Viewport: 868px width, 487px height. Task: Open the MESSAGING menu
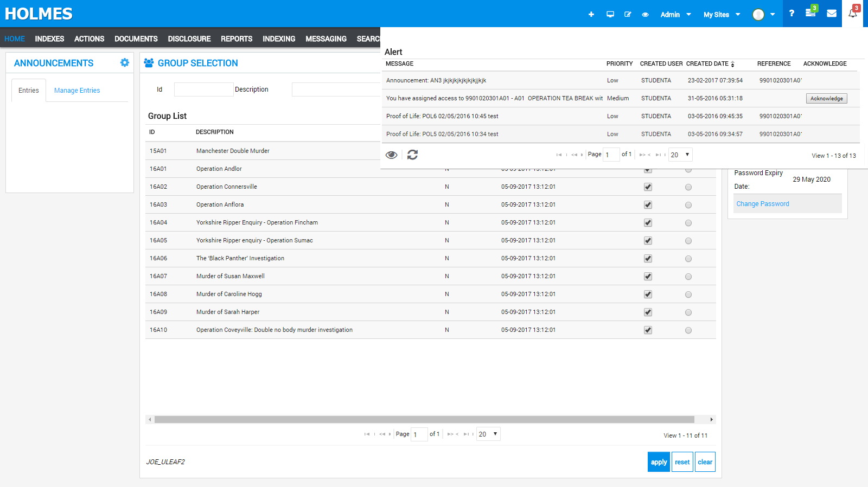(x=326, y=39)
